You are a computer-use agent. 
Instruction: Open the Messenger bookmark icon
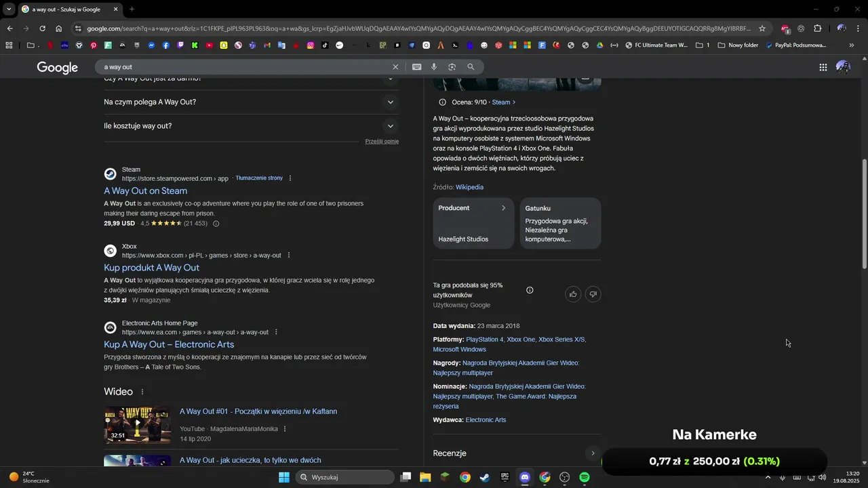pyautogui.click(x=151, y=45)
